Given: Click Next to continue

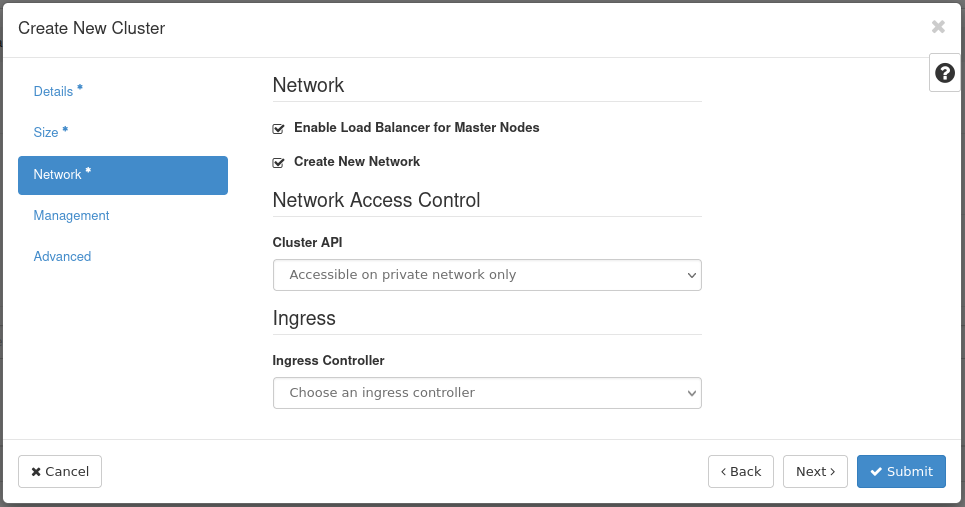Looking at the screenshot, I should [815, 472].
